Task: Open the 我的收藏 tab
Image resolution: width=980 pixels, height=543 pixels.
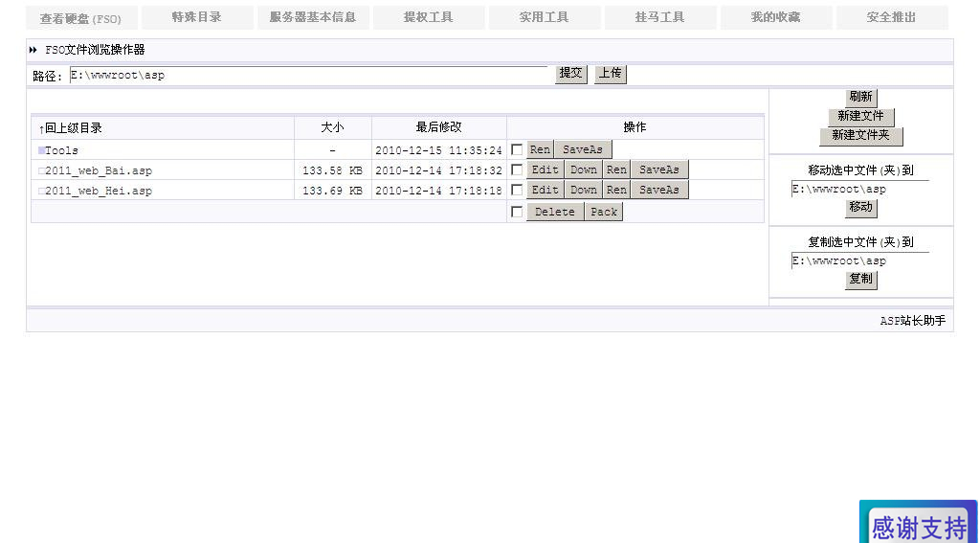Action: click(x=775, y=17)
